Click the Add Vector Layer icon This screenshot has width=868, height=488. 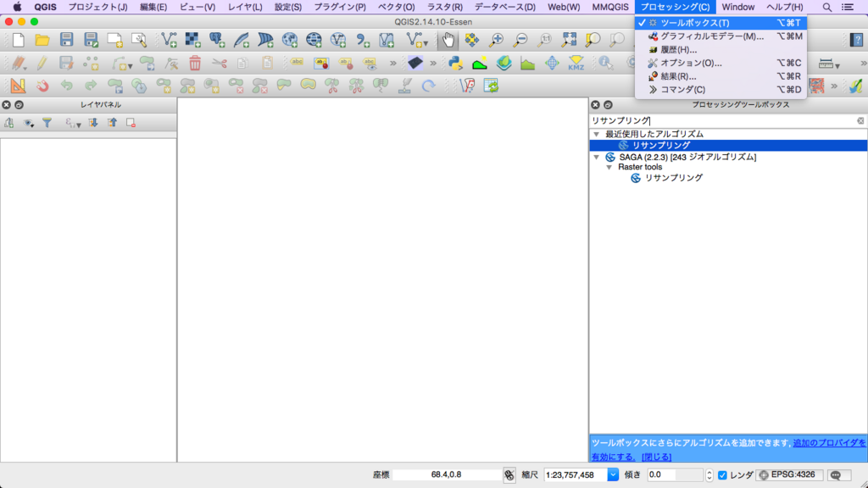click(169, 40)
